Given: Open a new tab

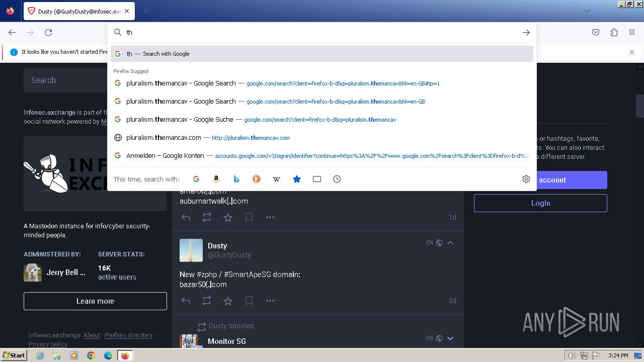Looking at the screenshot, I should (145, 11).
